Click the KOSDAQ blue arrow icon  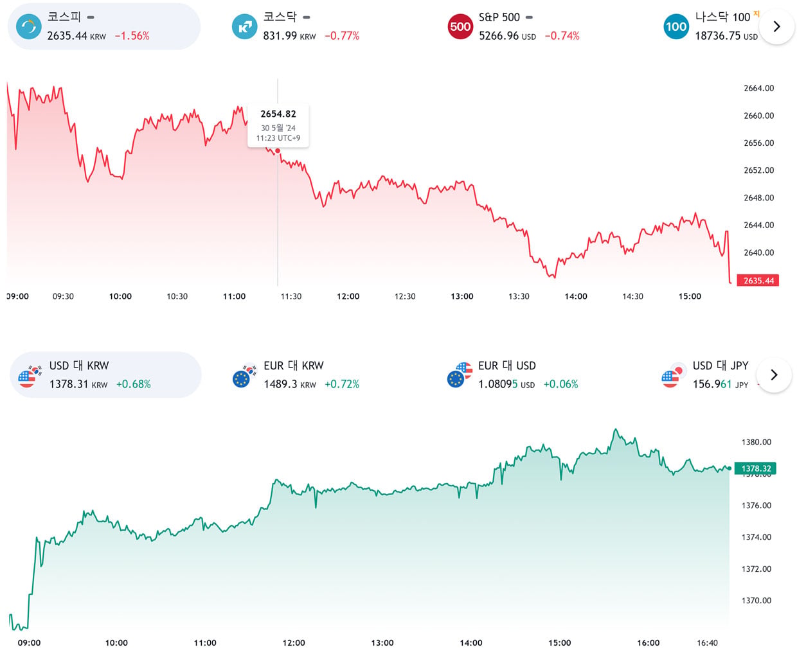pos(244,26)
